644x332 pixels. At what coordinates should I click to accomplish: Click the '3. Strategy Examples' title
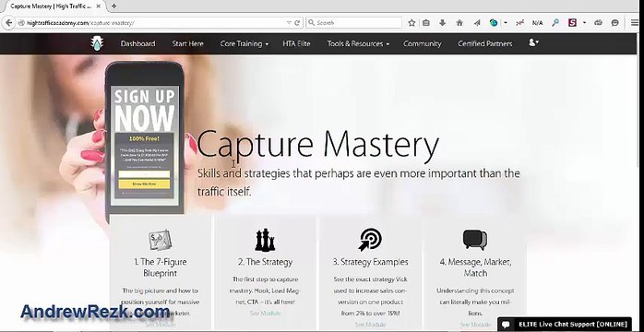pos(370,262)
